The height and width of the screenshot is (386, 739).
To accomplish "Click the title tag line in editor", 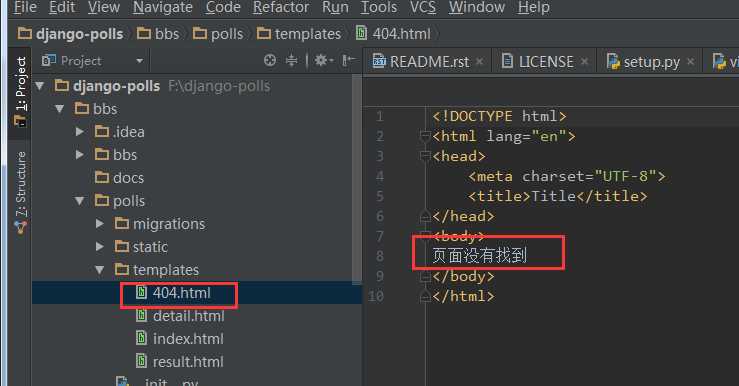I will click(x=558, y=196).
